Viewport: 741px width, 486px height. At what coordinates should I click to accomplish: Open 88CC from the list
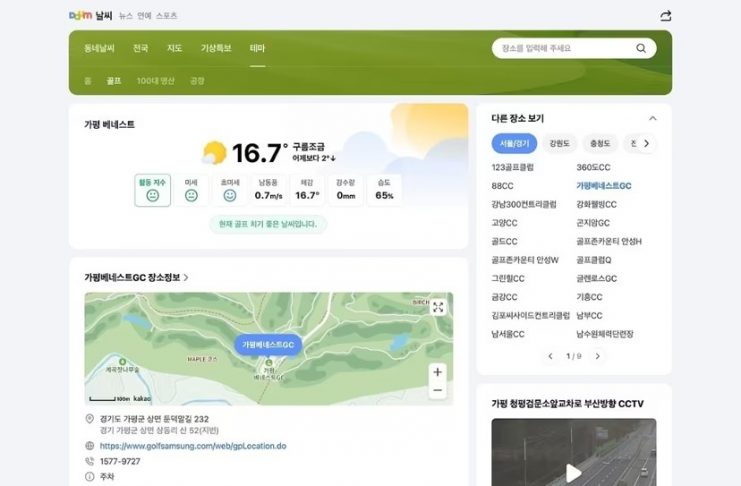[x=502, y=186]
